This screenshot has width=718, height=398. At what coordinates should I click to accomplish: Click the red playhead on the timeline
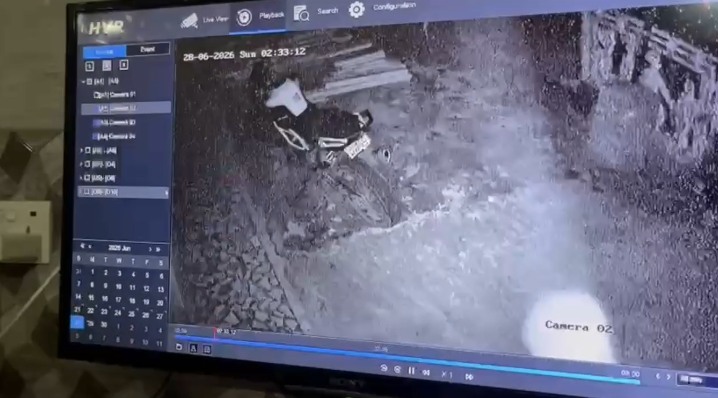point(214,333)
